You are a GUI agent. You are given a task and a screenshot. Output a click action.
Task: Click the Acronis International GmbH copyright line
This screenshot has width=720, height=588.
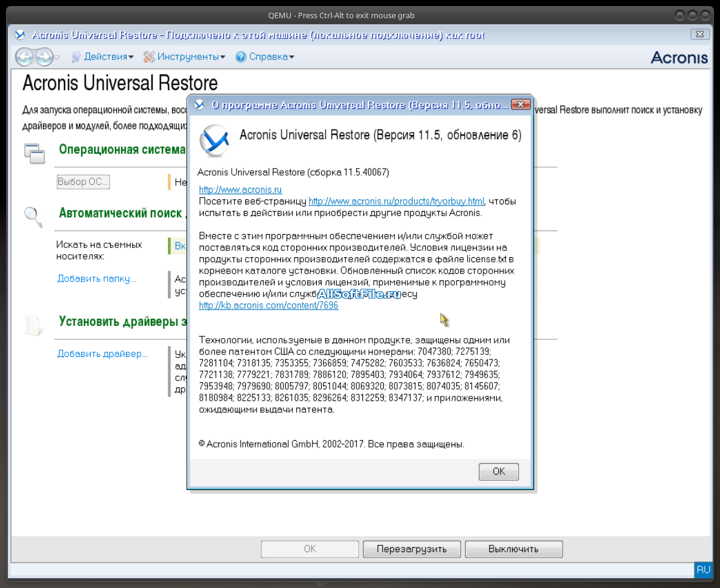tap(331, 444)
